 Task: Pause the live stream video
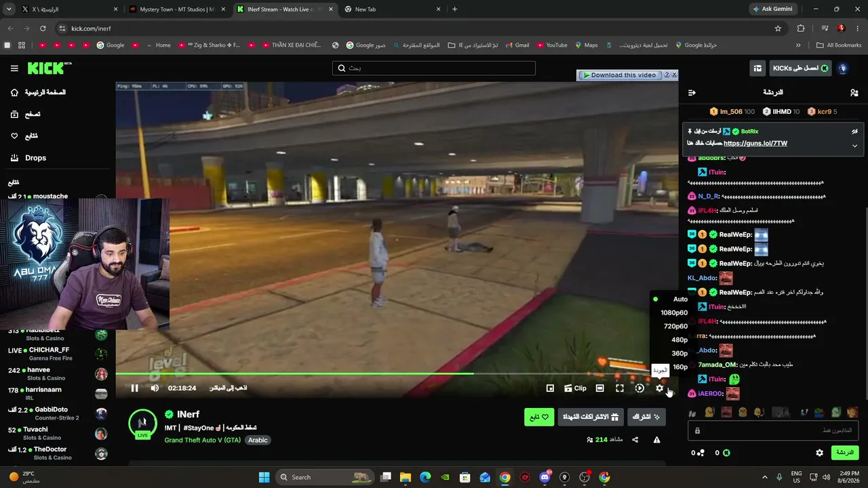coord(134,388)
